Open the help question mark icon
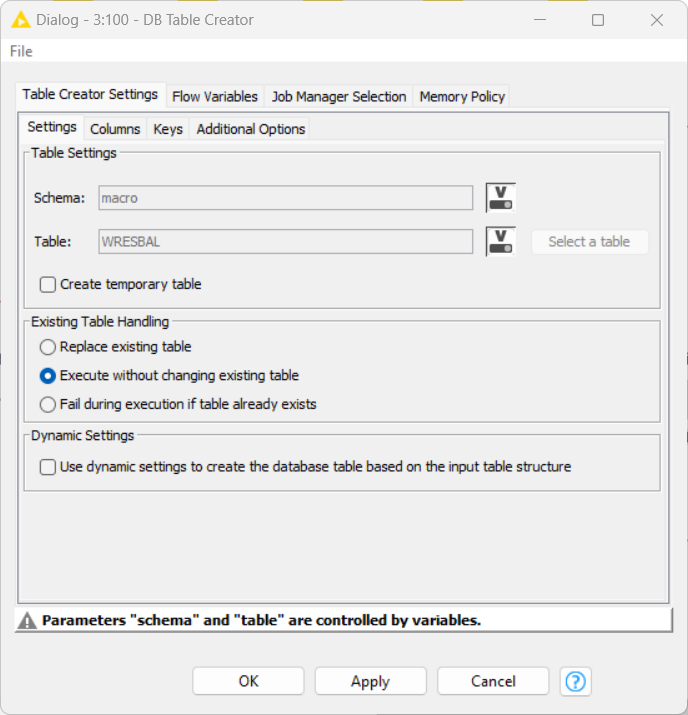 click(575, 681)
